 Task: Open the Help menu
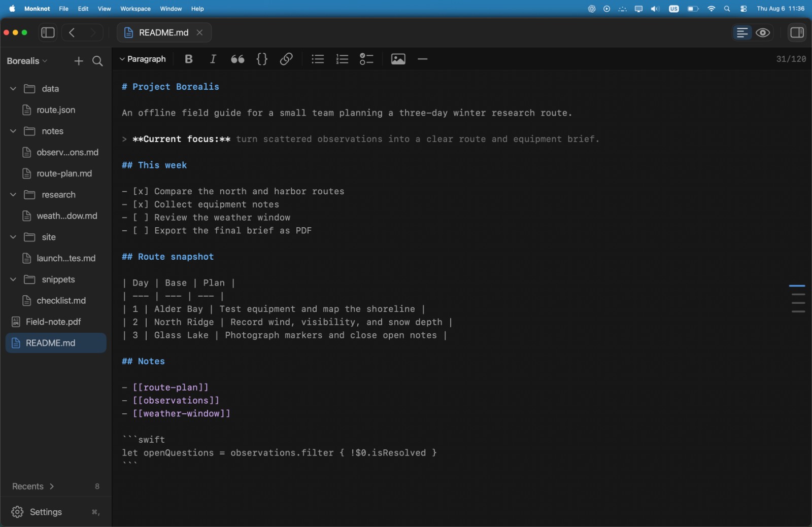(197, 9)
